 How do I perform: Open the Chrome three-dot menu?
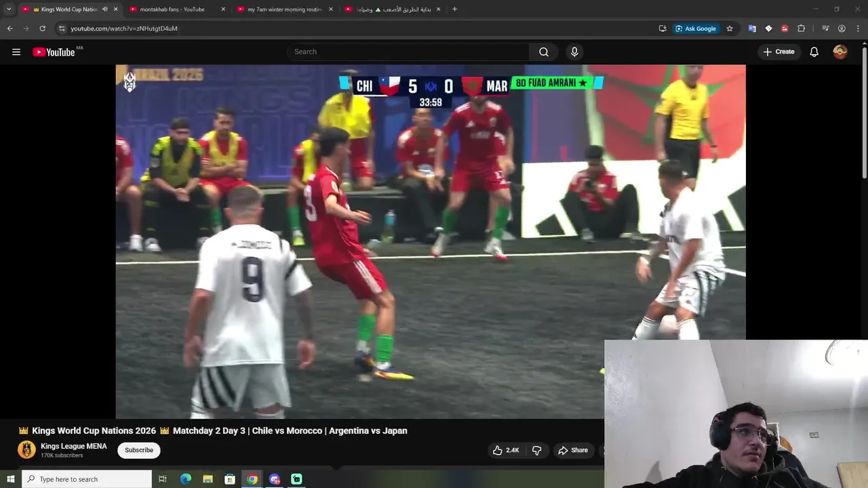pyautogui.click(x=858, y=28)
